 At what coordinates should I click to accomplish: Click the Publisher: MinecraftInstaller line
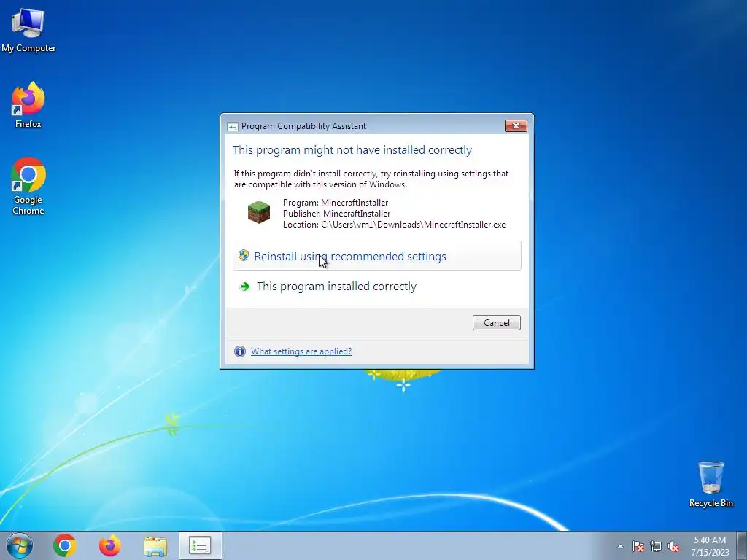[336, 214]
